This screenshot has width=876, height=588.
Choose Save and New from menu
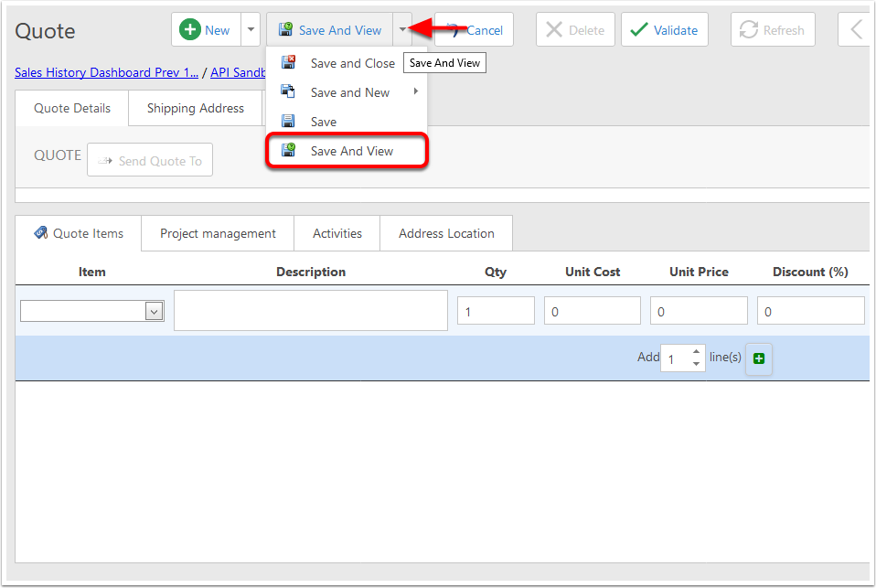coord(347,92)
